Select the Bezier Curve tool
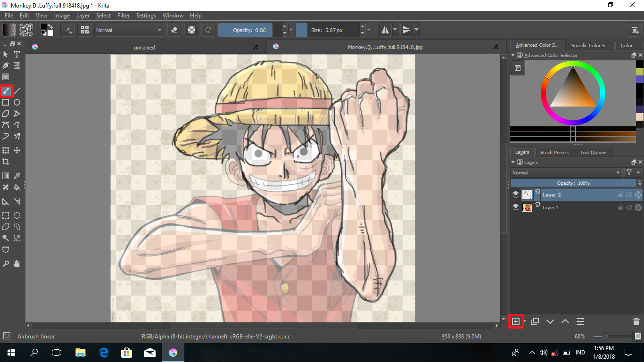This screenshot has width=644, height=362. point(6,125)
